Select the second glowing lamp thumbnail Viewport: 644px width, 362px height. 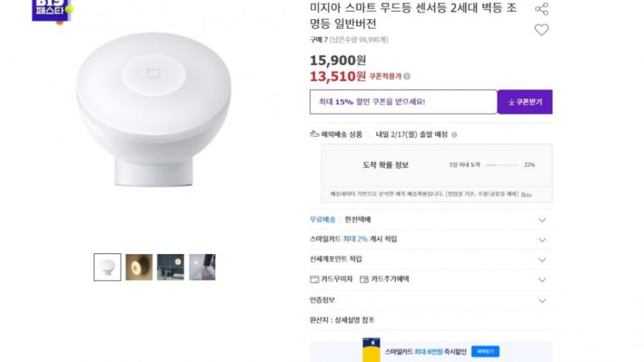point(139,267)
